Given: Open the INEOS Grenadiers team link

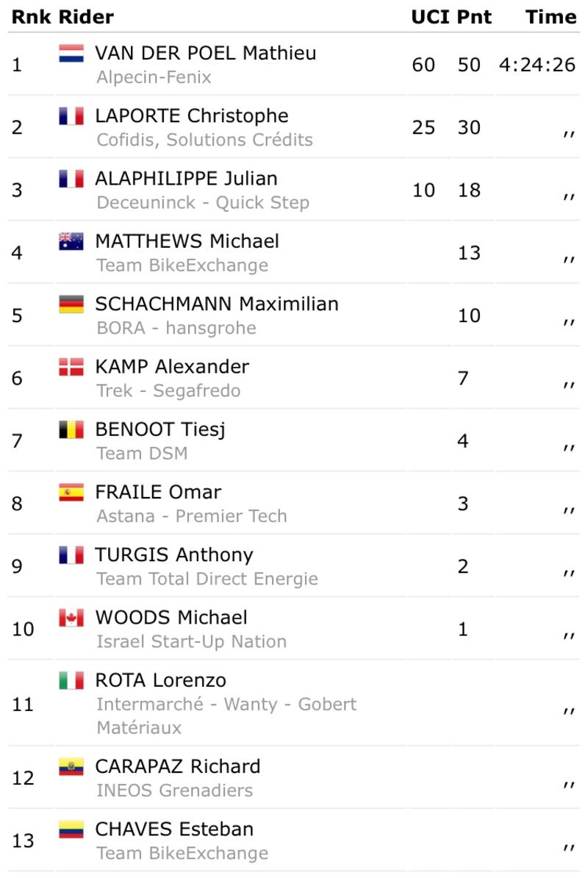Looking at the screenshot, I should (x=174, y=790).
